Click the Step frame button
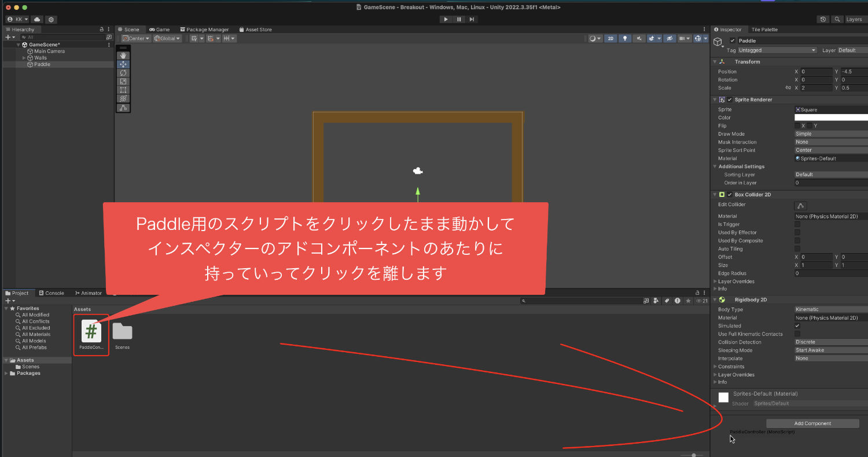This screenshot has height=457, width=868. (472, 19)
